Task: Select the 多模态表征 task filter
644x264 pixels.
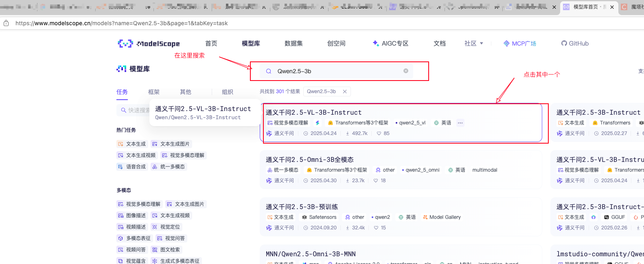Action: (134, 238)
